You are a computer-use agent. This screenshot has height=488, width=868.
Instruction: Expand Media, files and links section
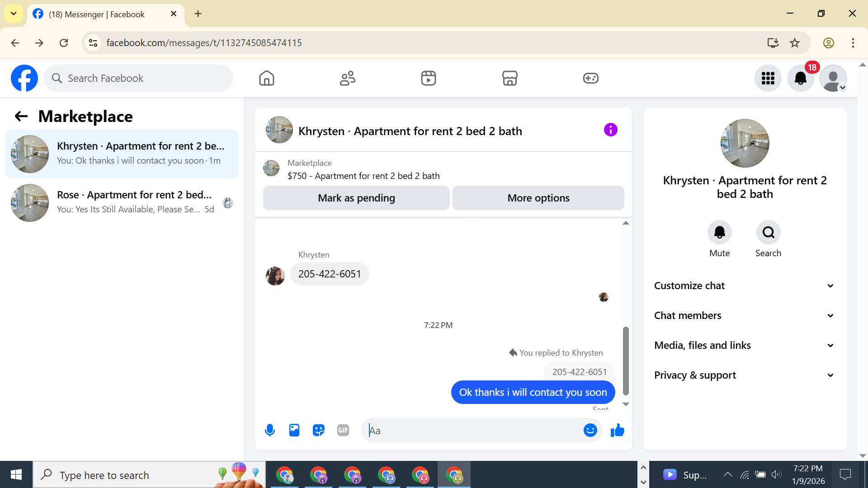(x=744, y=345)
